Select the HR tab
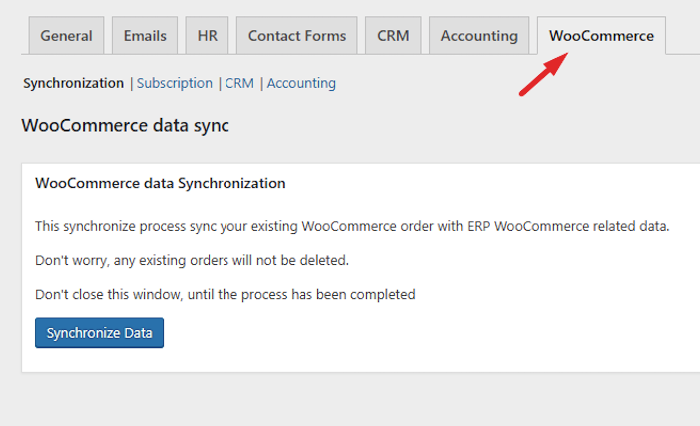The image size is (700, 426). pyautogui.click(x=207, y=36)
